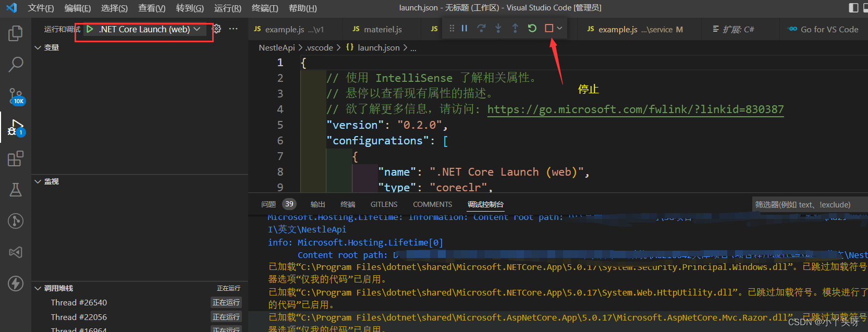Viewport: 868px width, 332px height.
Task: Click the ".NET Core Launch (web)" name value
Action: [506, 172]
